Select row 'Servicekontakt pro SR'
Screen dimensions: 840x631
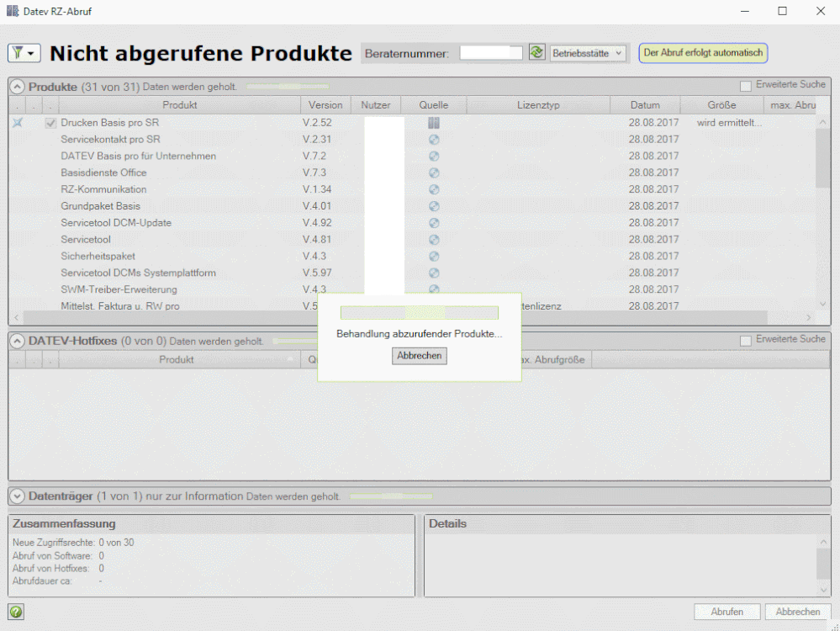(x=413, y=140)
